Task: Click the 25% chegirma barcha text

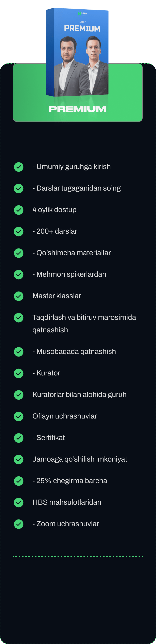Action: click(x=70, y=480)
